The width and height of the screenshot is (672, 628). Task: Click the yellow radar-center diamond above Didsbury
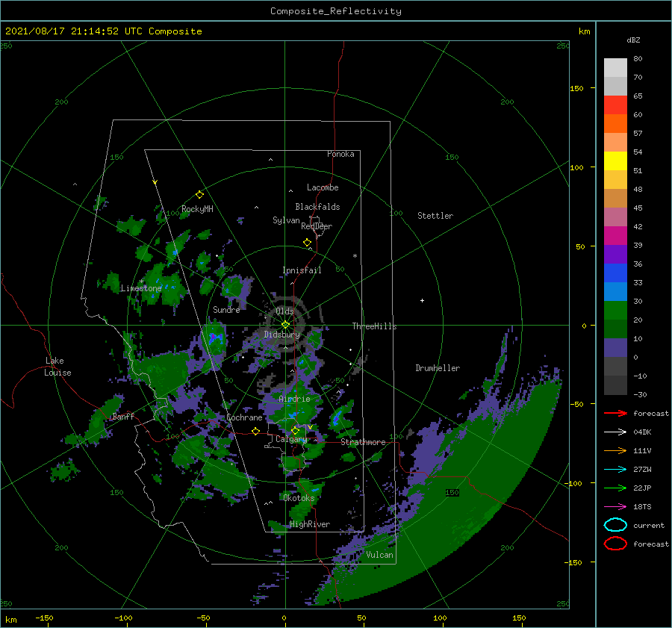(285, 325)
